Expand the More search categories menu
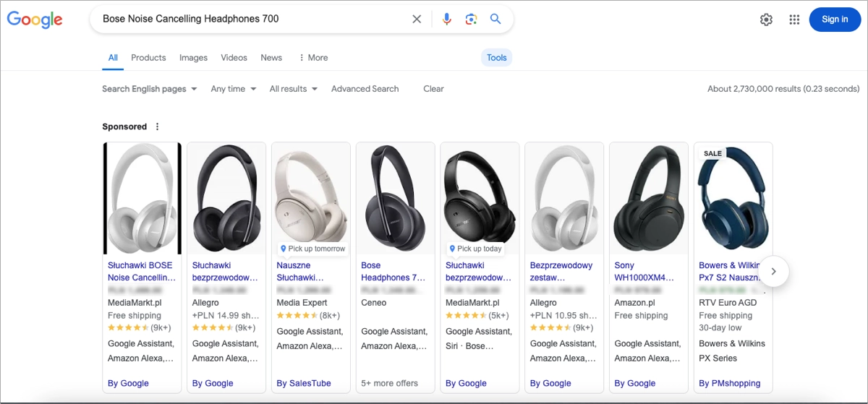This screenshot has height=404, width=868. click(313, 58)
